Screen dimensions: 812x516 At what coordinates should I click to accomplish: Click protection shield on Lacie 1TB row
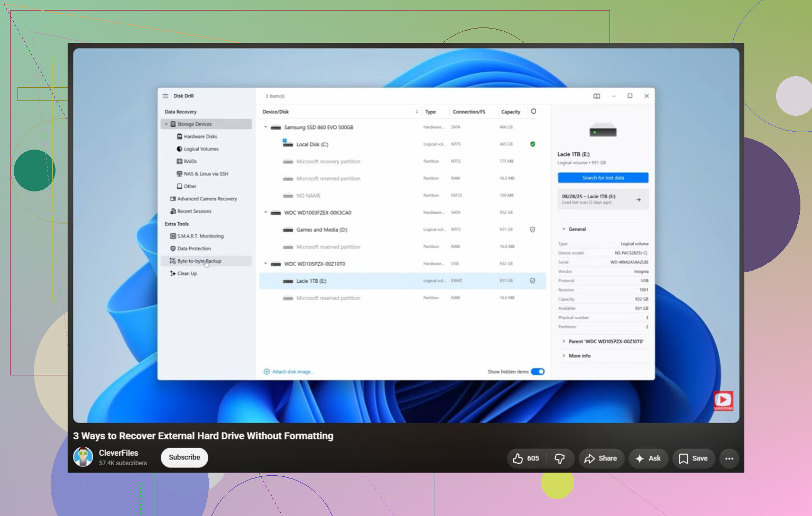click(532, 281)
